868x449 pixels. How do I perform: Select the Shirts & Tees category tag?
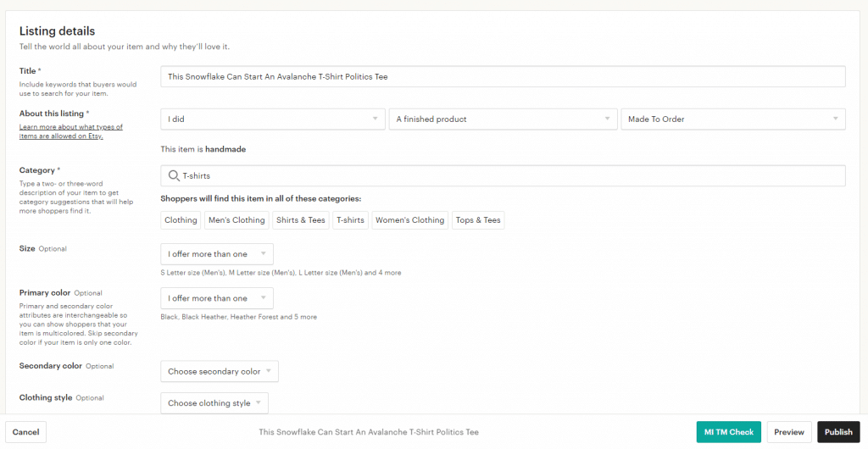coord(301,220)
